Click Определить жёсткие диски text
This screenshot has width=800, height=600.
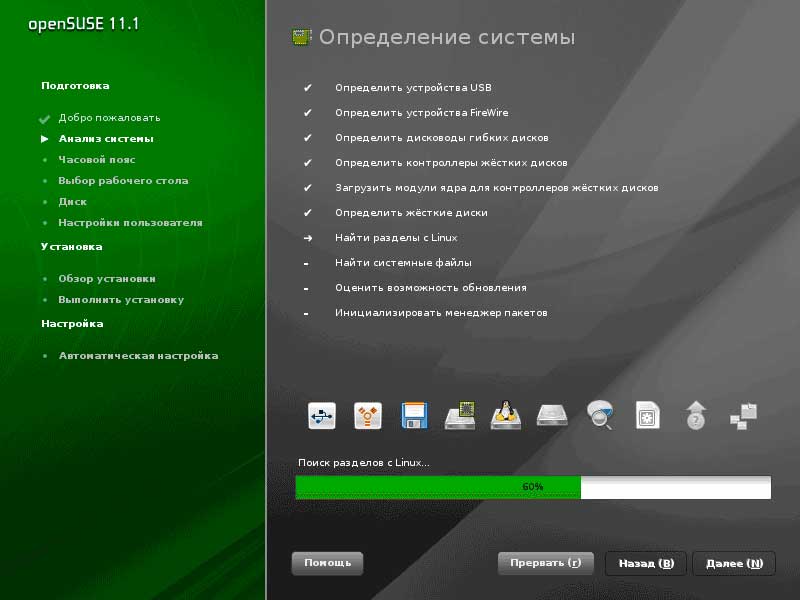click(411, 213)
